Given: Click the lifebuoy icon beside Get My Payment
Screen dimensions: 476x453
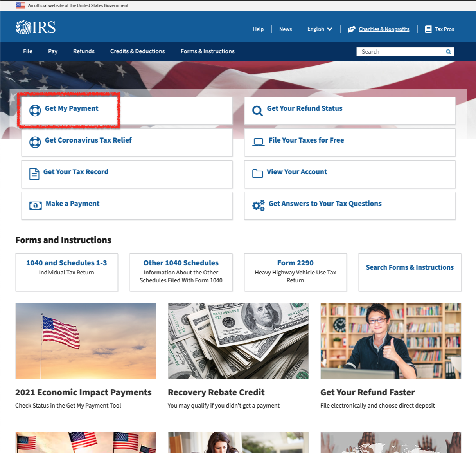Looking at the screenshot, I should (x=35, y=111).
